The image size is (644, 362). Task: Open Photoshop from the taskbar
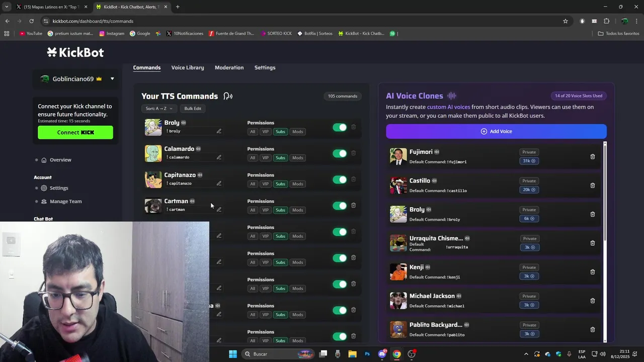click(367, 354)
